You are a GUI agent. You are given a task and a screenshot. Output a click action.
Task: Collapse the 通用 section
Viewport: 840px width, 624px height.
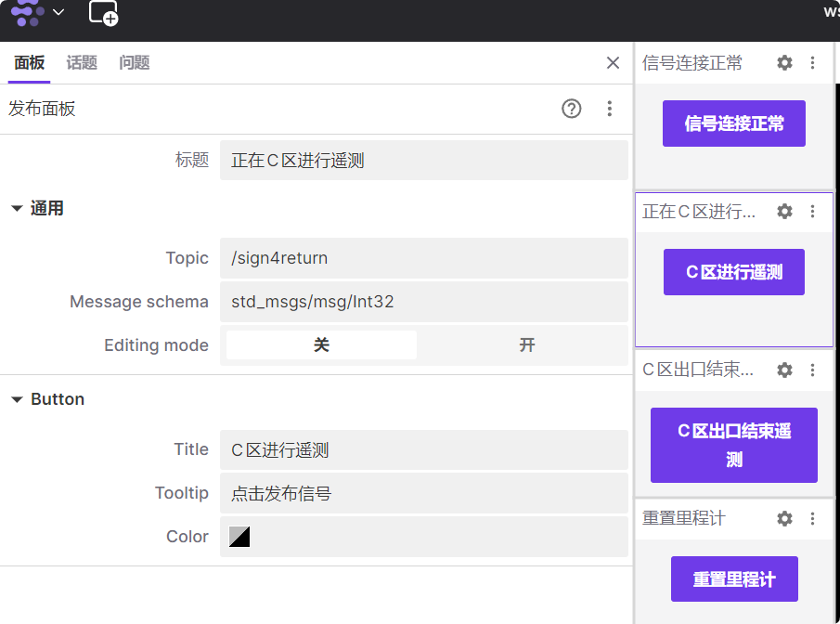17,209
